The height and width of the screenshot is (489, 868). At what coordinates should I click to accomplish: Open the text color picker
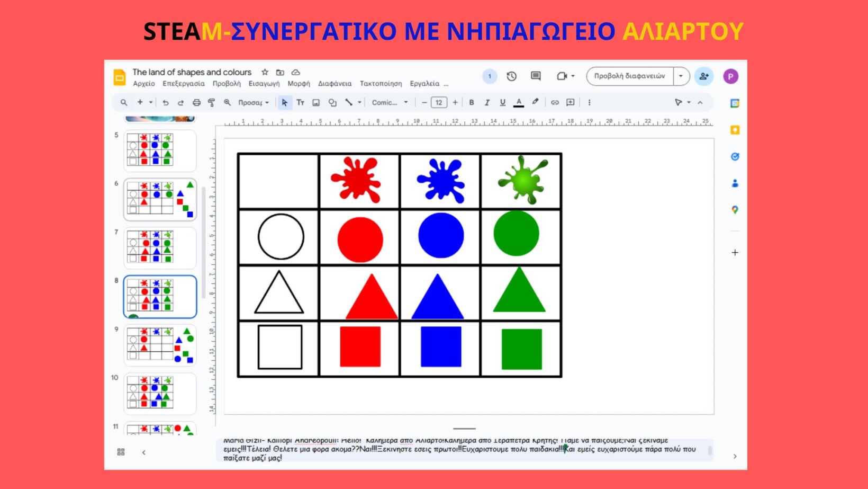click(519, 103)
